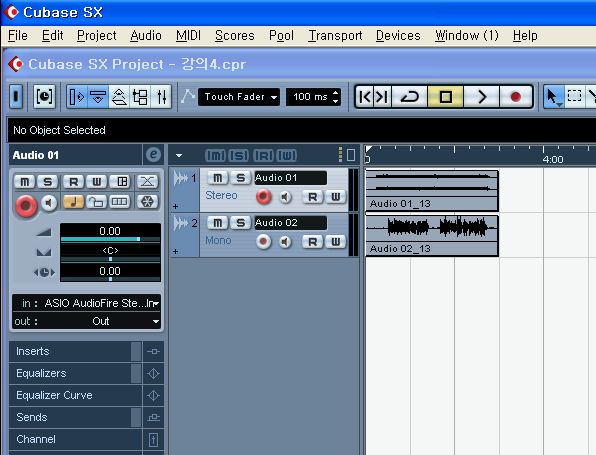Click global Read [R] in track list header
The width and height of the screenshot is (596, 455).
(263, 155)
